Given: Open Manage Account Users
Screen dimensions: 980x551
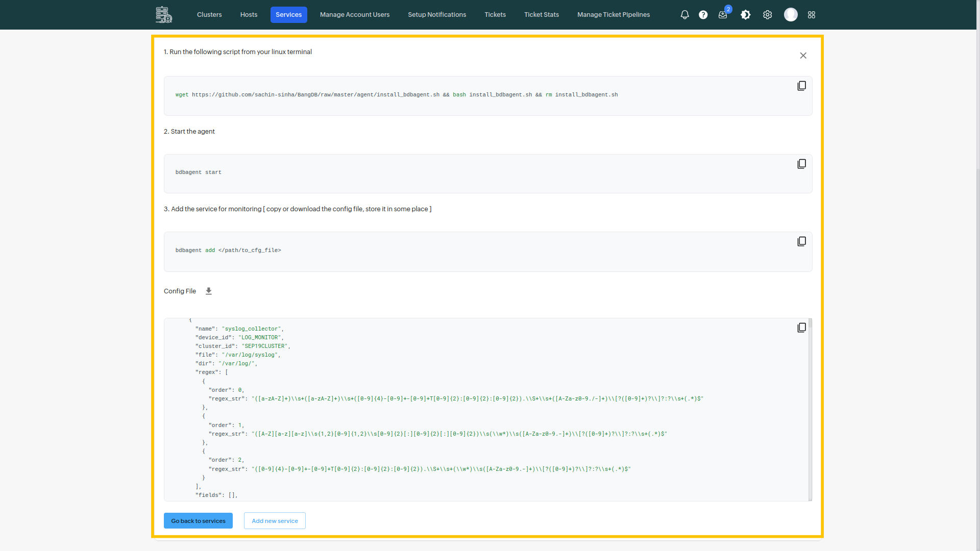Looking at the screenshot, I should click(355, 15).
